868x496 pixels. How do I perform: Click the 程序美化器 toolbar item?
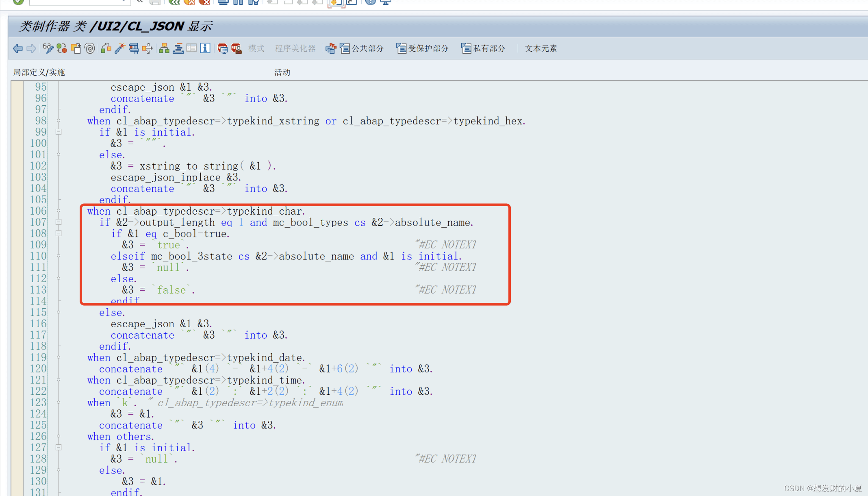click(x=295, y=48)
